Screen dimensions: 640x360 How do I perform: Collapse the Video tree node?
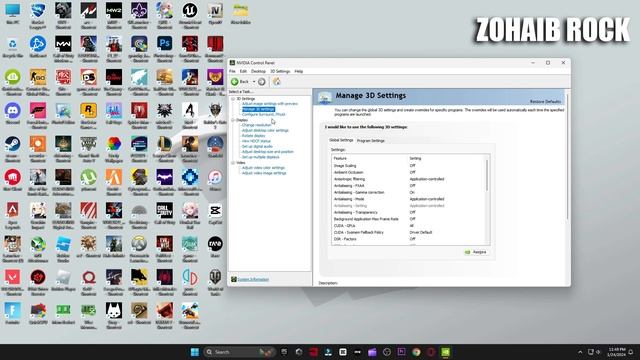click(233, 162)
